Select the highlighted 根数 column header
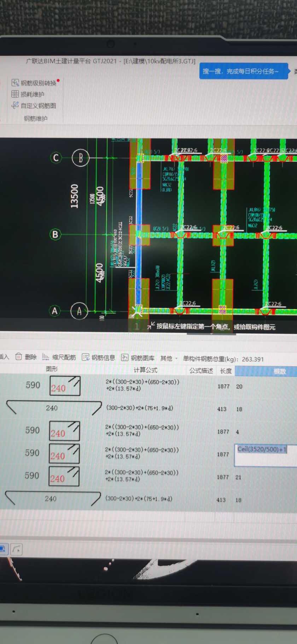297x644 pixels. pos(266,371)
